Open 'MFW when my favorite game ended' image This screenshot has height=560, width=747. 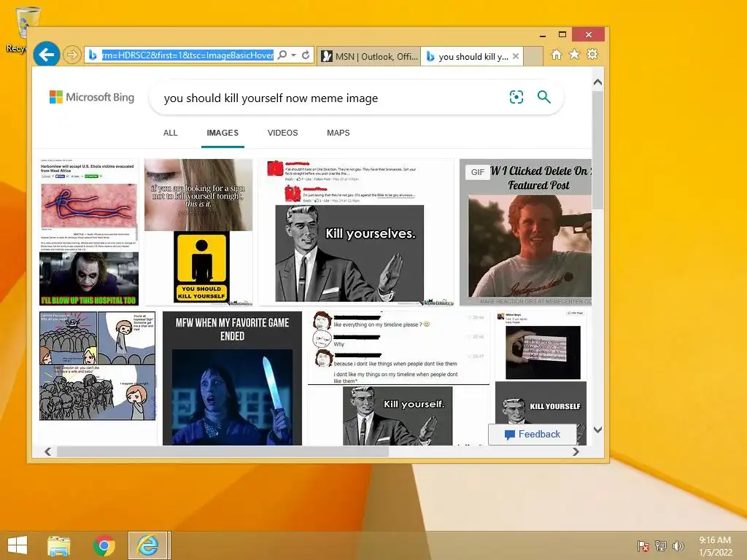tap(232, 378)
